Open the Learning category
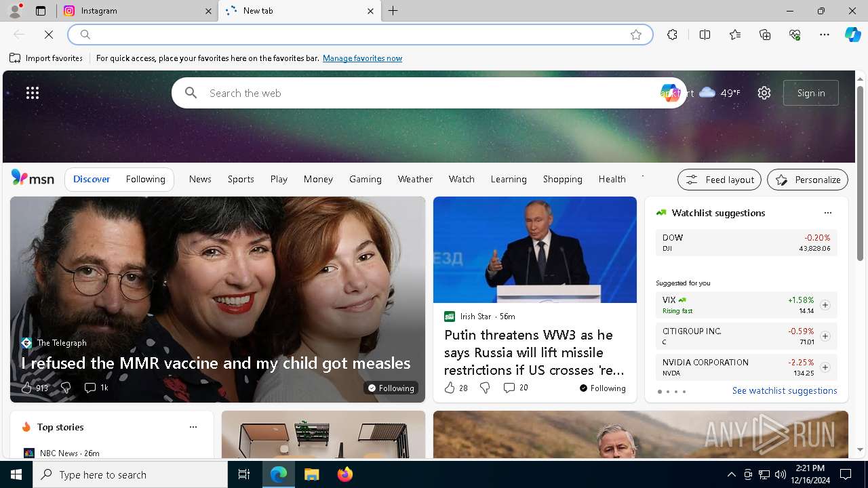Screen dimensions: 868x488 pyautogui.click(x=509, y=179)
